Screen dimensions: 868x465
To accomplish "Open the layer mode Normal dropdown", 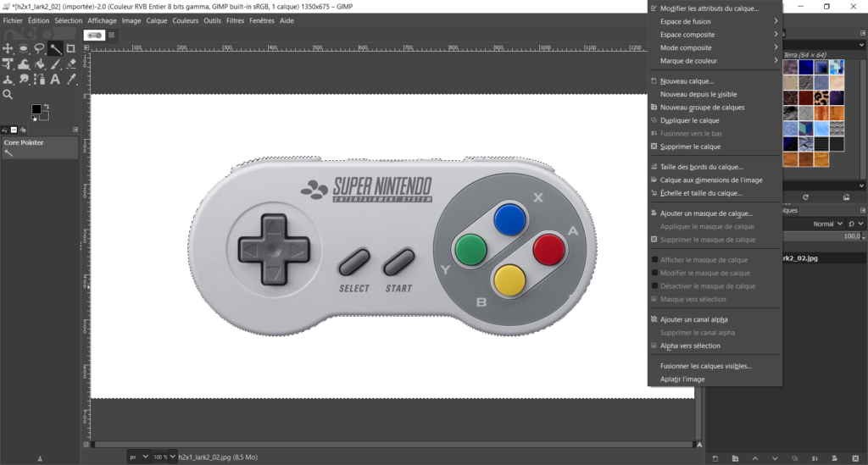I will (827, 224).
